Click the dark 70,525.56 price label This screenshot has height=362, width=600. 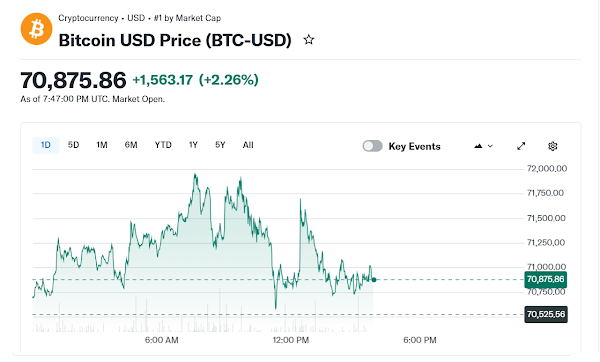(546, 315)
